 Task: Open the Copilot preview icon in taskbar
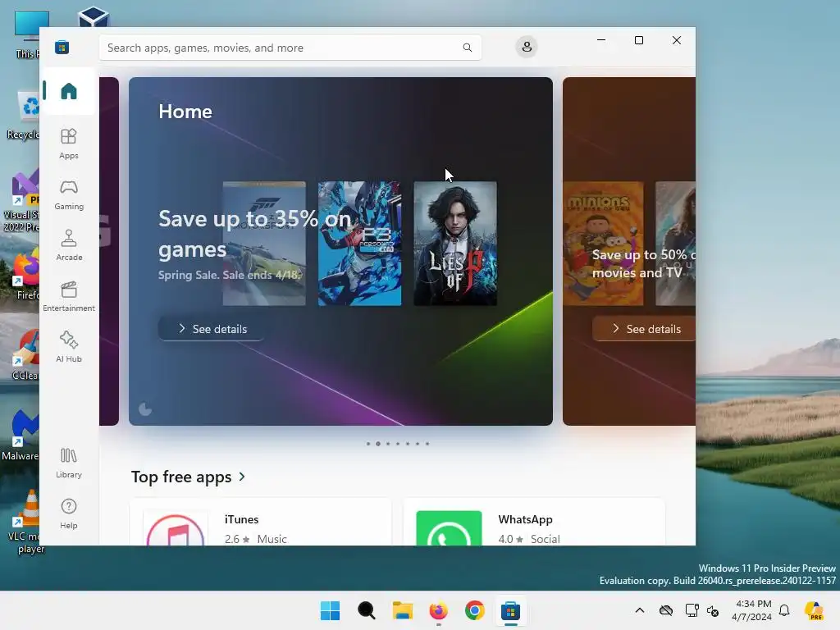click(815, 610)
